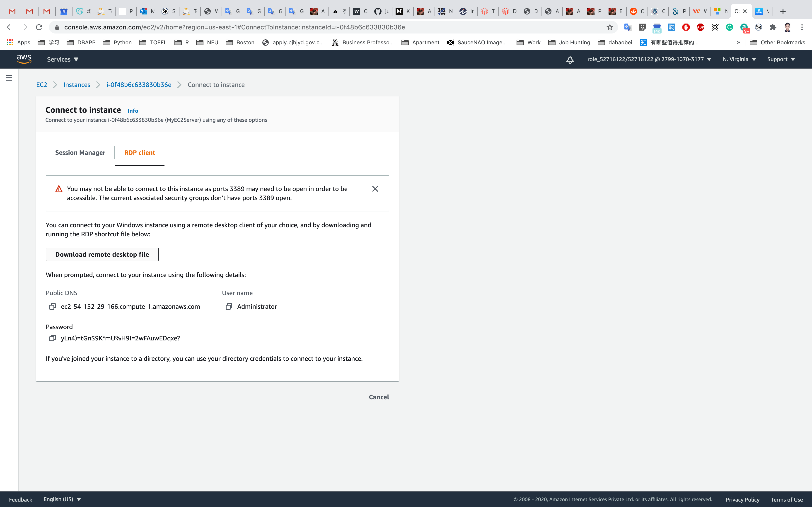
Task: Open the AWS notifications bell
Action: [x=570, y=60]
